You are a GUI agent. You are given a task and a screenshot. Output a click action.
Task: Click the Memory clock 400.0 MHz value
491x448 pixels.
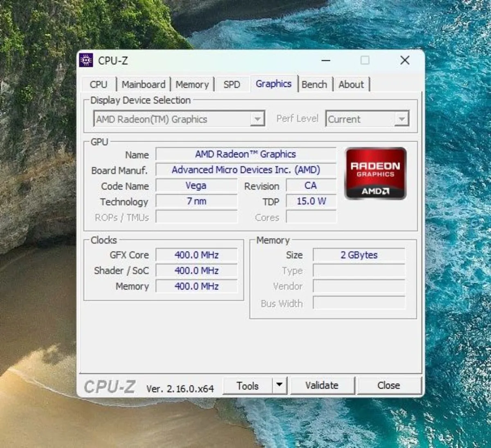coord(196,286)
